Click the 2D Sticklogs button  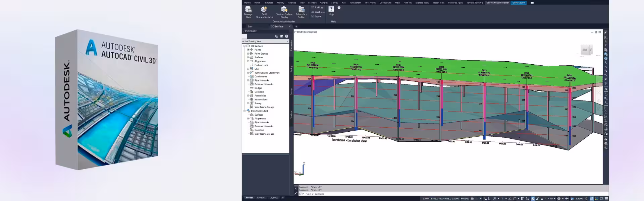pyautogui.click(x=317, y=7)
